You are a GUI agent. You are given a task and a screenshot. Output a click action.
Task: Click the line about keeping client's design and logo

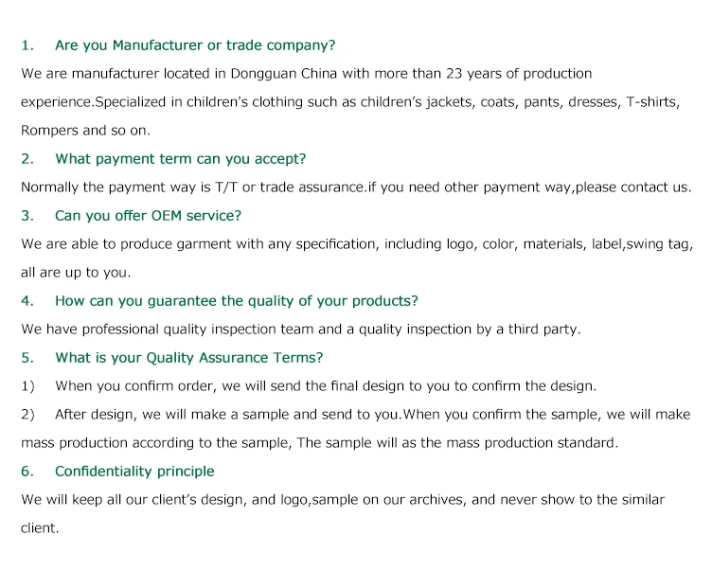(343, 500)
